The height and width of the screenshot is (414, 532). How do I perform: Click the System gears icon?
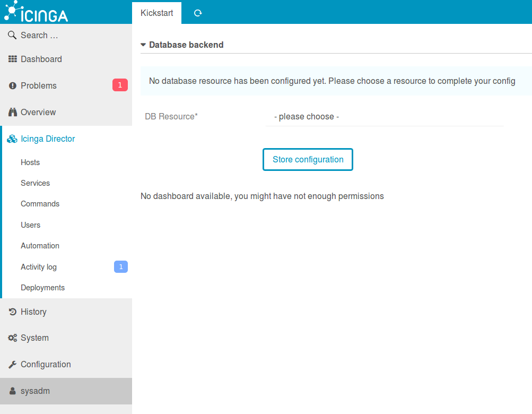coord(13,338)
